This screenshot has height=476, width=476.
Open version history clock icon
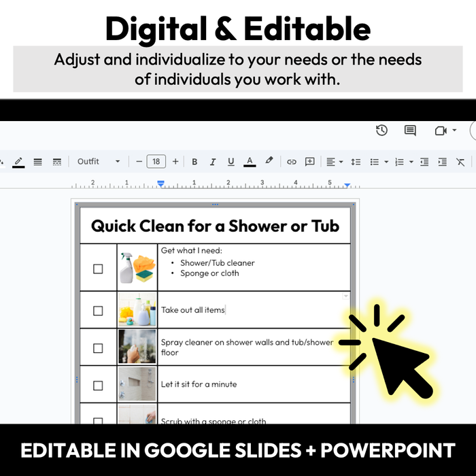(x=381, y=131)
